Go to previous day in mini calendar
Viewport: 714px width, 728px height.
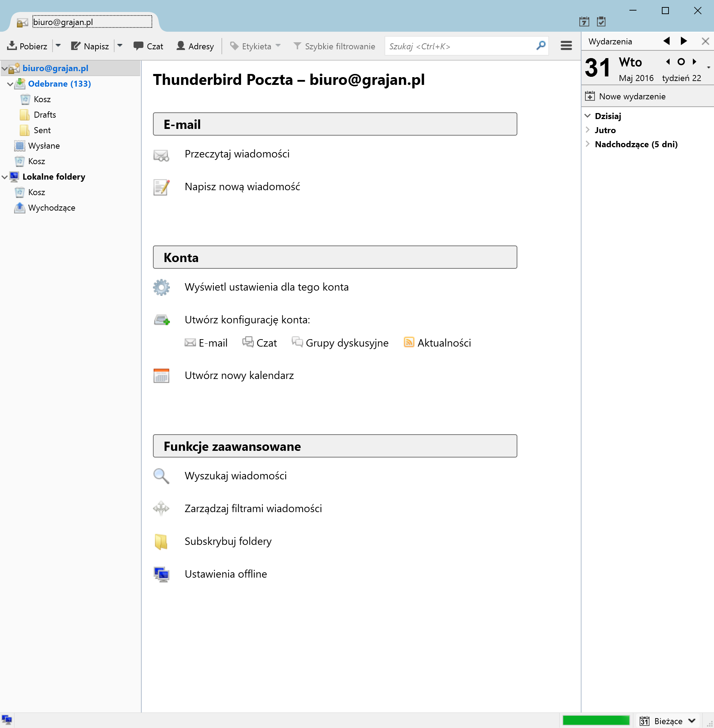(668, 61)
